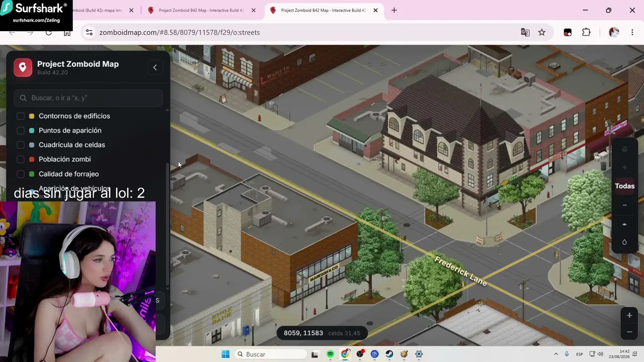
Task: Click the Chrome icon on the taskbar
Action: (x=345, y=354)
